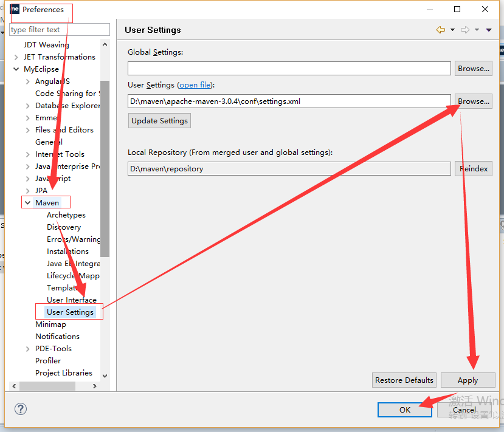504x432 pixels.
Task: Select Code Sharing preferences item
Action: point(67,94)
